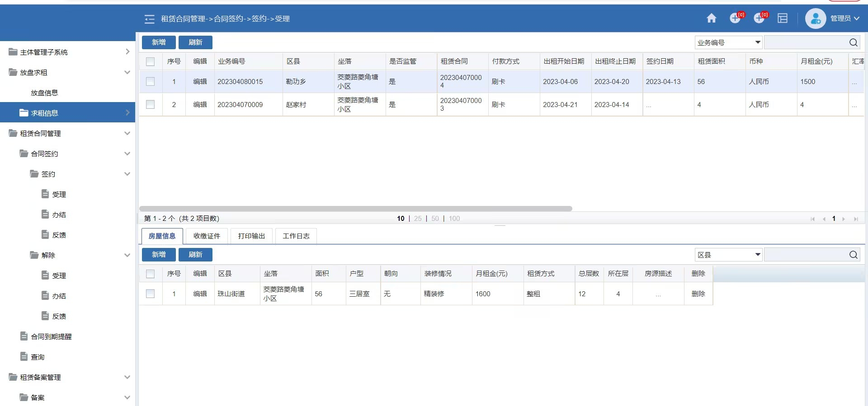Click document icon of 合同到期提醒
868x406 pixels.
[24, 336]
